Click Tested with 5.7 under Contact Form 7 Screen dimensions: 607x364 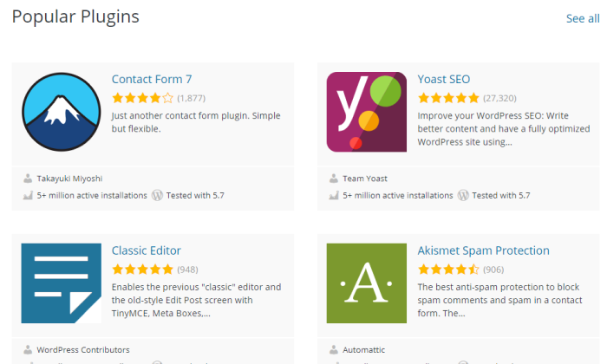point(195,195)
